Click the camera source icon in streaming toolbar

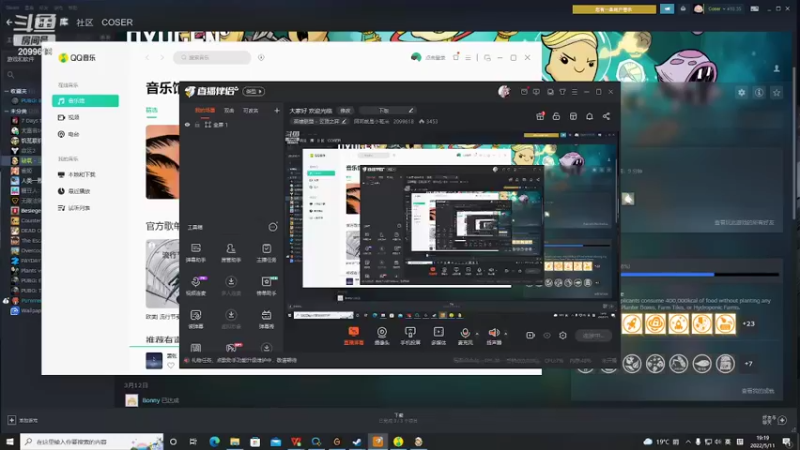click(x=382, y=336)
